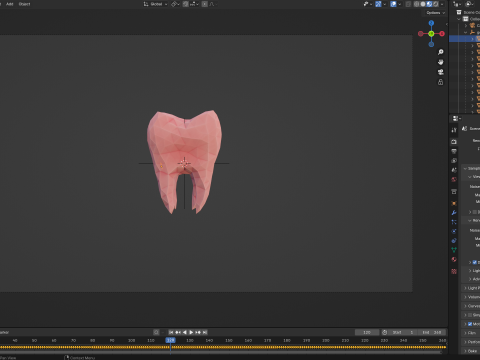Collapse the armature item in the outliner

pyautogui.click(x=466, y=32)
